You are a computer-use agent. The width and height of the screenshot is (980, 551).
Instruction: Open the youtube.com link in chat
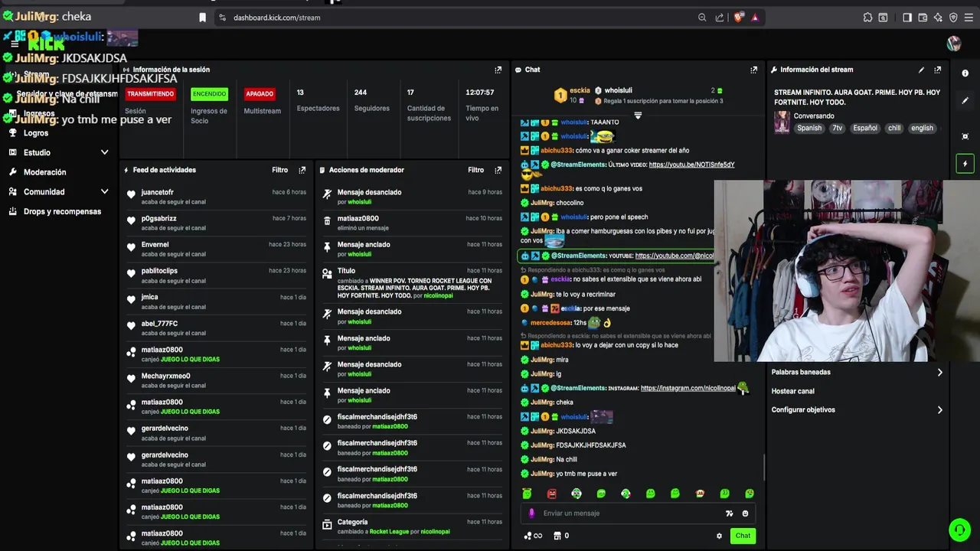click(x=674, y=256)
